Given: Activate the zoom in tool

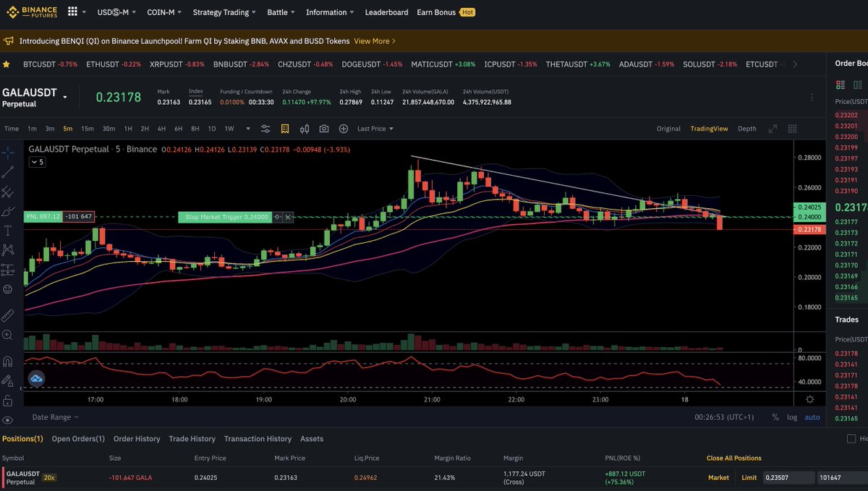Looking at the screenshot, I should click(x=8, y=335).
